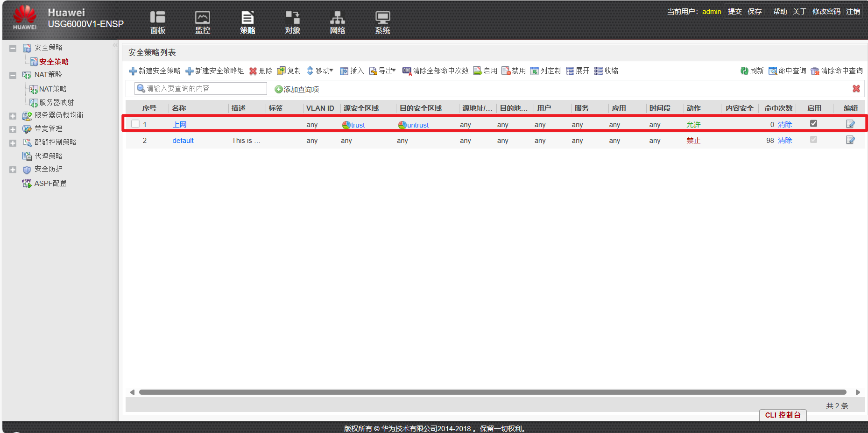Expand the 服务器负载均衡 tree node

pyautogui.click(x=13, y=115)
